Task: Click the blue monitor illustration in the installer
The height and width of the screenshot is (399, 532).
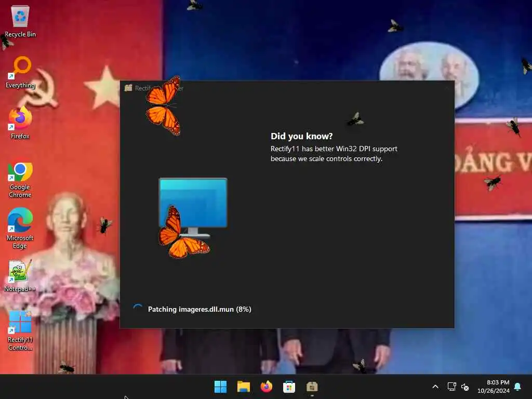Action: [x=193, y=207]
